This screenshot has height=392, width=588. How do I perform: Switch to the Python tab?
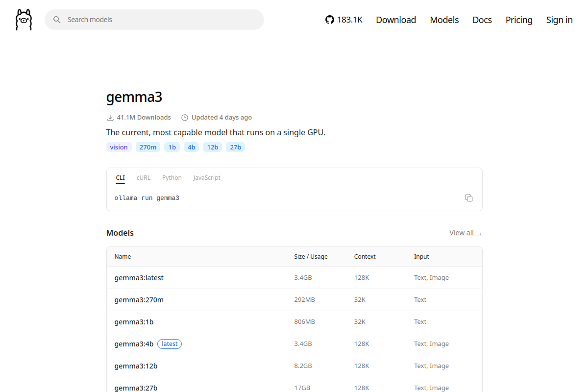click(x=172, y=178)
